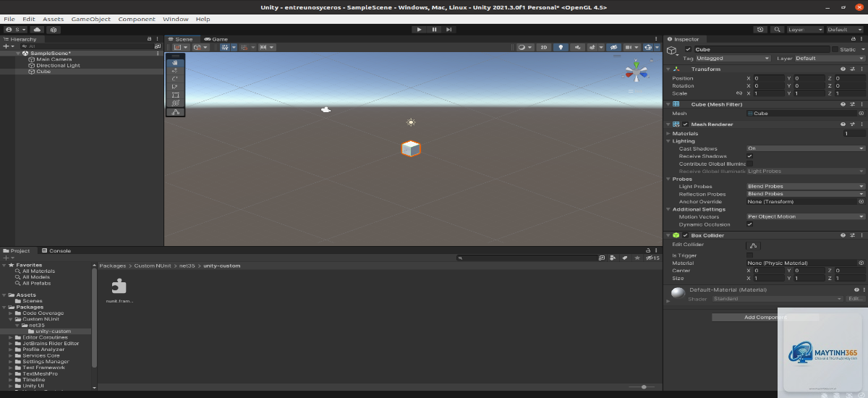Lock the Inspector panel
Viewport: 868px width, 398px height.
tap(853, 39)
